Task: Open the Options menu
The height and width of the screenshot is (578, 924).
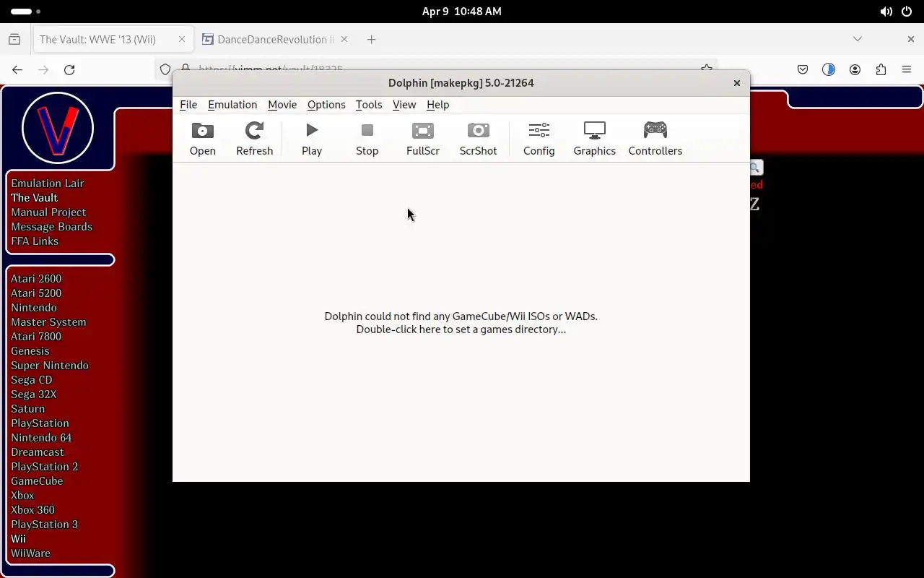Action: click(x=326, y=105)
